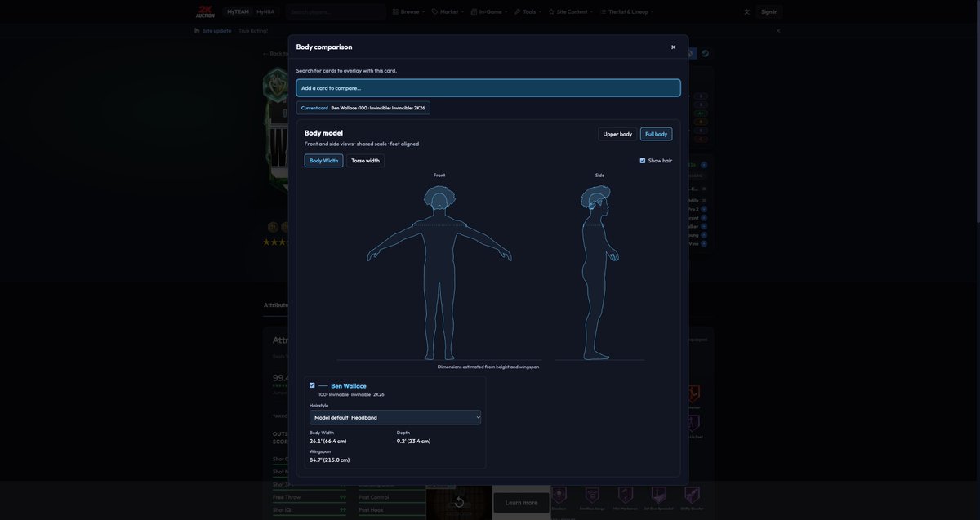Click the Sign in button

point(769,11)
